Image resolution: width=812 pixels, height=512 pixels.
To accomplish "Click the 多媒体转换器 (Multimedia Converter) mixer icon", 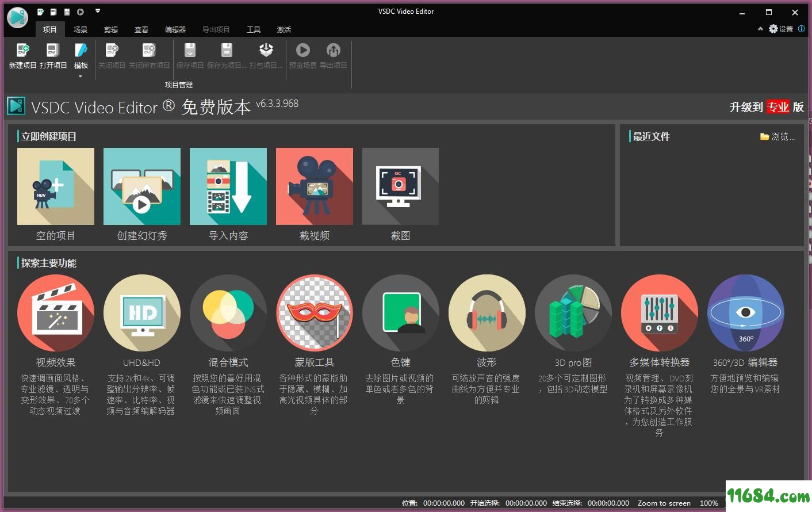I will click(660, 313).
